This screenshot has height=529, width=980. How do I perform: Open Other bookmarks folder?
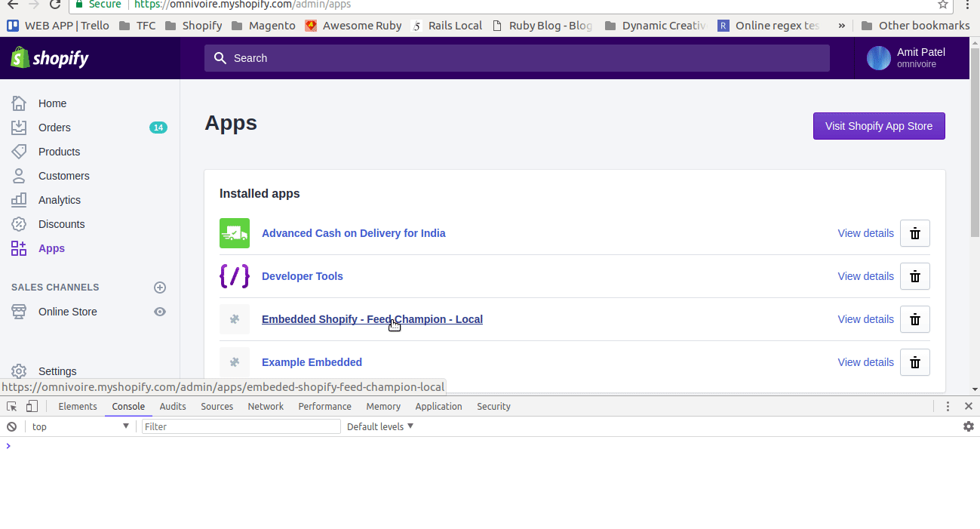click(915, 26)
